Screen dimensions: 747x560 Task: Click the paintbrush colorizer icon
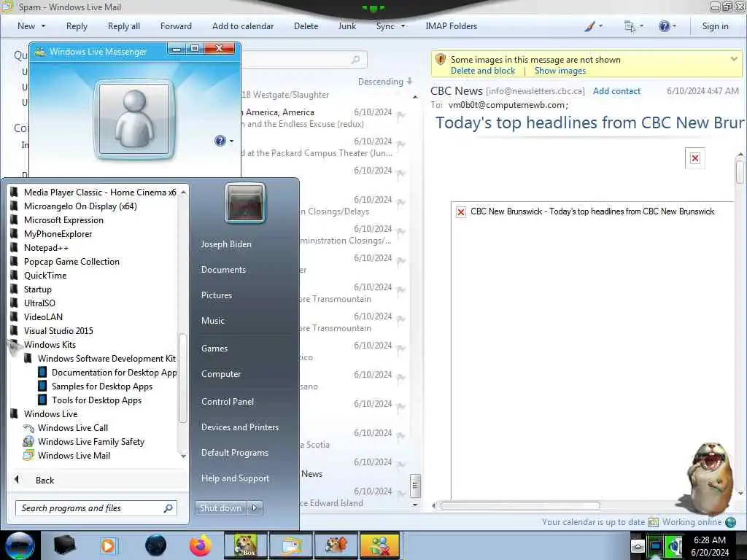pyautogui.click(x=589, y=26)
